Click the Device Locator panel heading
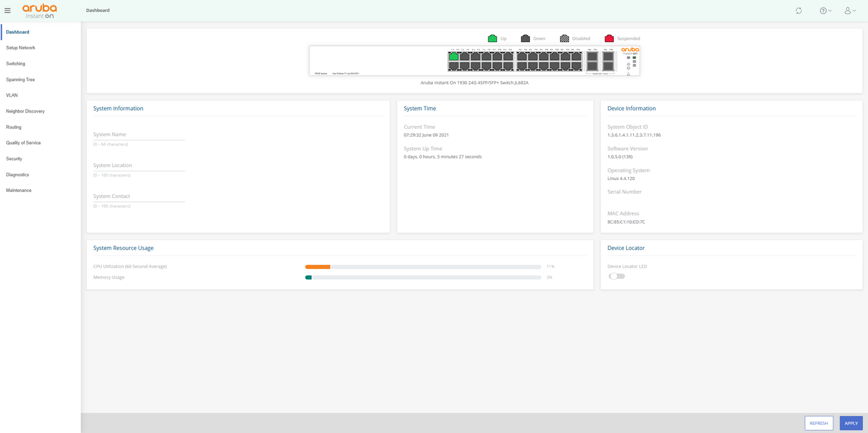Screen dimensions: 868x433 tap(626, 248)
